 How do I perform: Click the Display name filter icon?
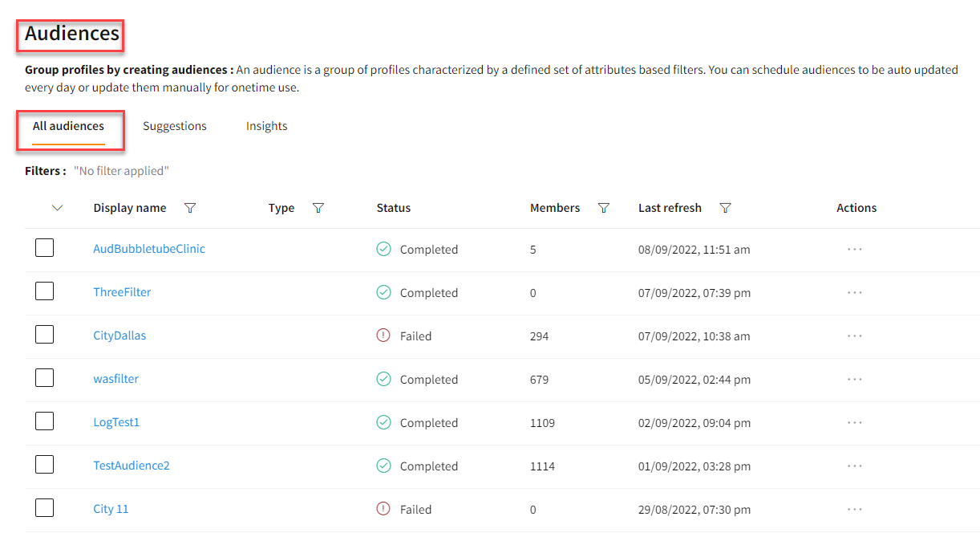190,208
